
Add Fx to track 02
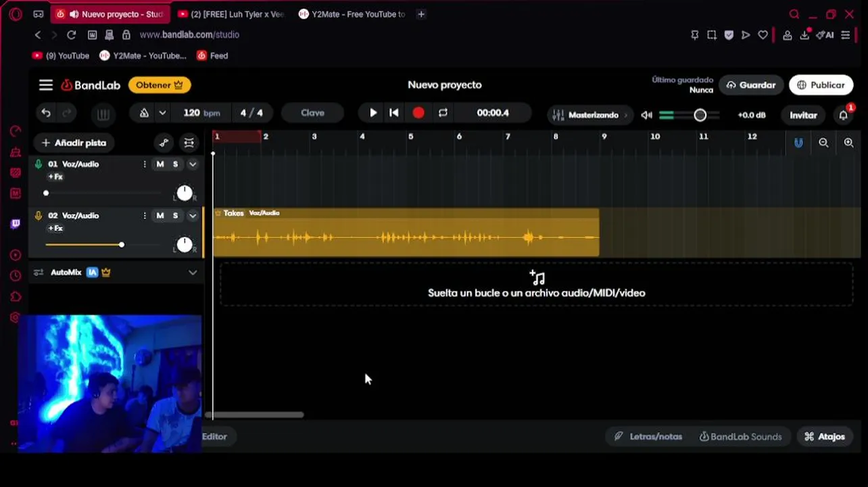(x=55, y=228)
